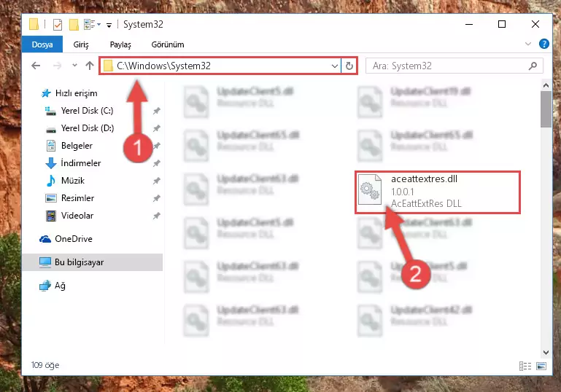Click the scroll up arrow of file list
Image resolution: width=561 pixels, height=392 pixels.
(546, 85)
